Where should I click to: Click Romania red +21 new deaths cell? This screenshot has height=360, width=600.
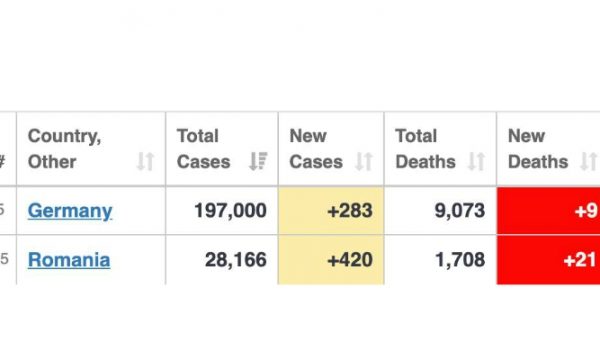coord(548,260)
